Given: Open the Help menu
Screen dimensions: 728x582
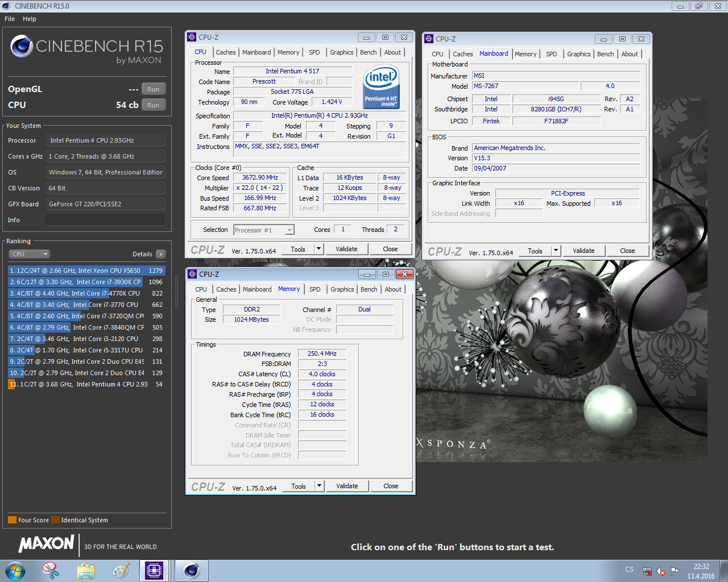Looking at the screenshot, I should (30, 19).
